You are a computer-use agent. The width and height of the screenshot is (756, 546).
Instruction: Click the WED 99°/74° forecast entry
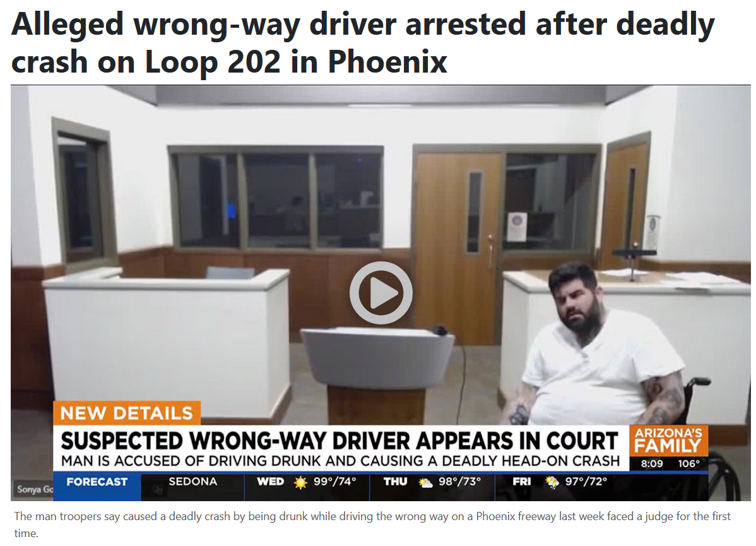[x=307, y=482]
